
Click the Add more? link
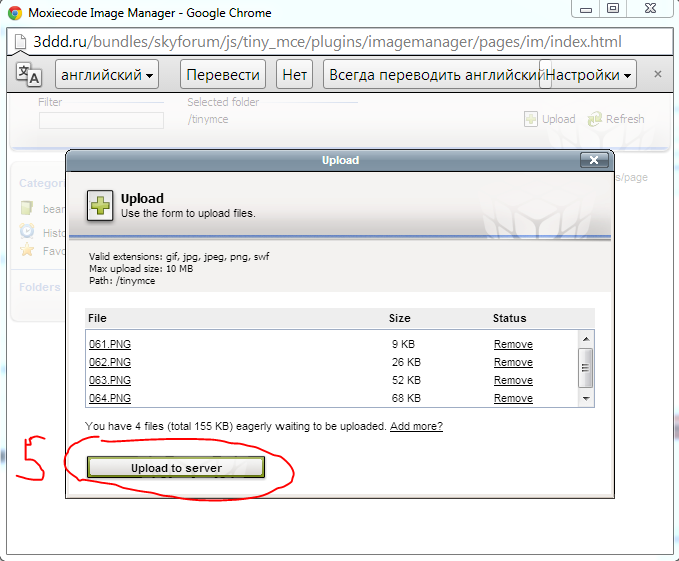point(416,426)
